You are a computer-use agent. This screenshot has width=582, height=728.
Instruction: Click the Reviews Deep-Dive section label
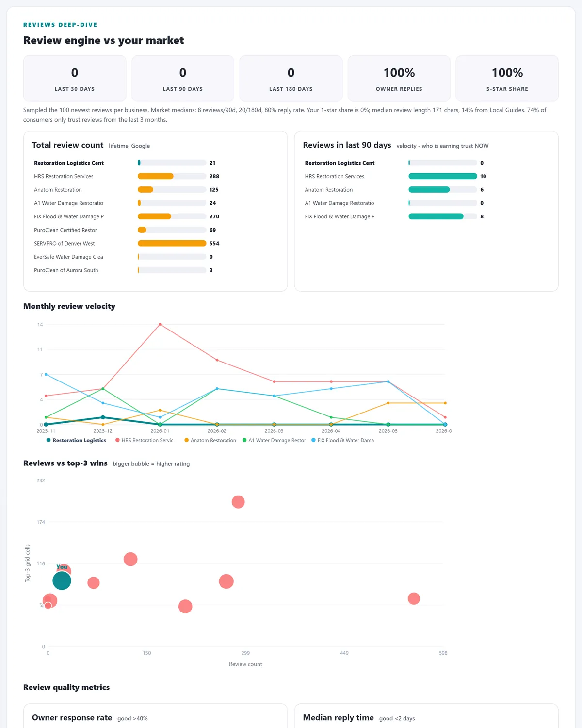point(60,25)
